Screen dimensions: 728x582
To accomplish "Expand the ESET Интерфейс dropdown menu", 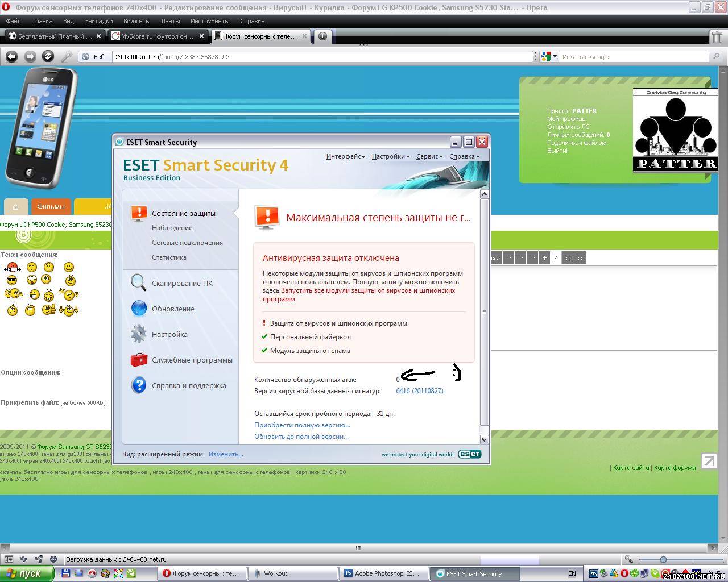I will click(x=346, y=156).
